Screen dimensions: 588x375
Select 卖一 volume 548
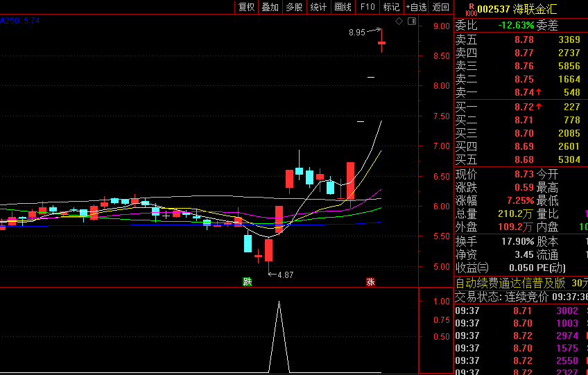coord(572,92)
